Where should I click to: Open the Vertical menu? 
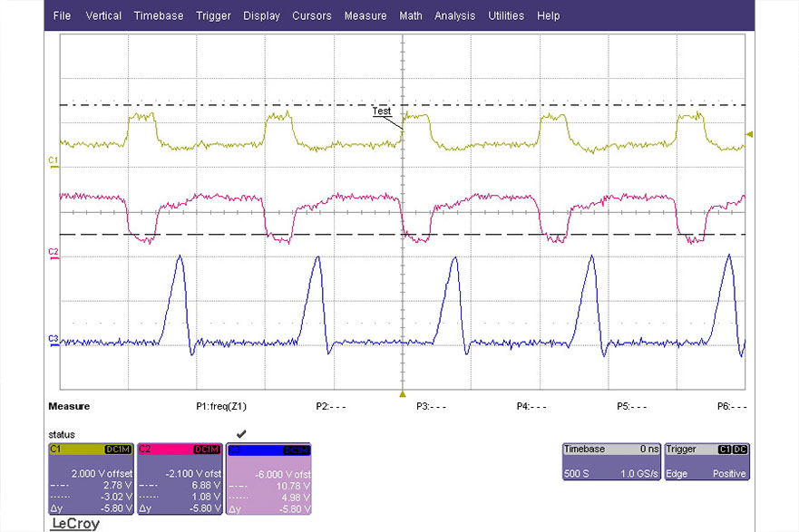click(x=103, y=15)
